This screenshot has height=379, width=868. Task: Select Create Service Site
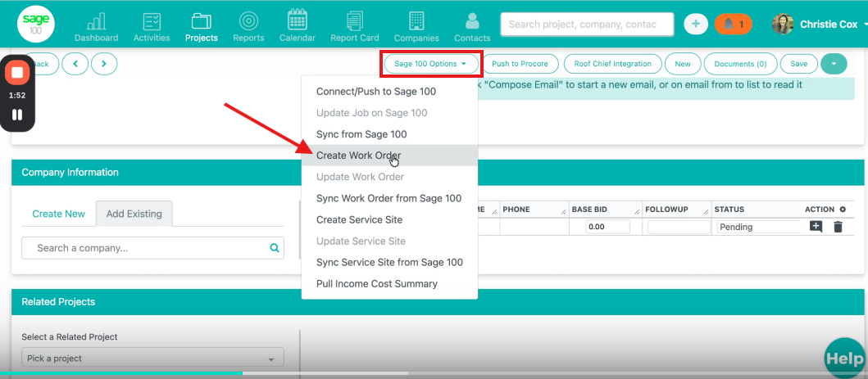point(389,219)
